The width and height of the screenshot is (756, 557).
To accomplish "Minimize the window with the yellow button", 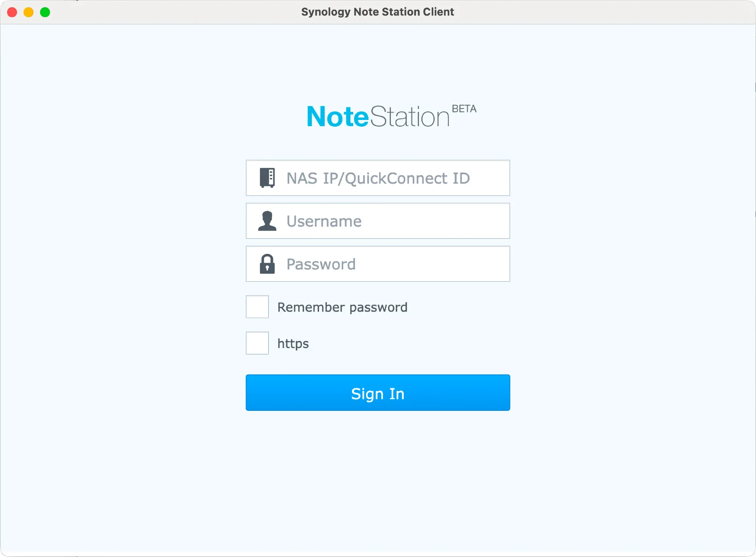I will click(29, 12).
